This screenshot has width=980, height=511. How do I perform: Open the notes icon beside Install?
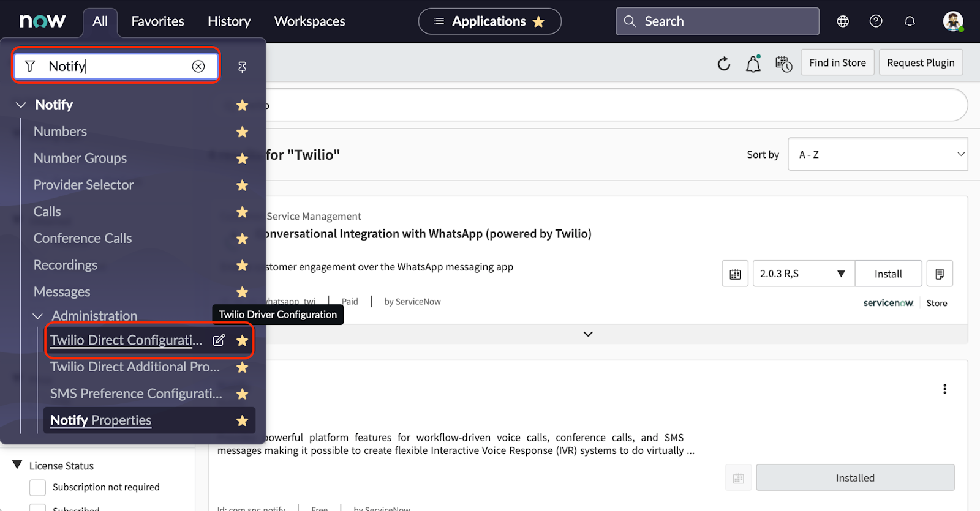coord(940,274)
